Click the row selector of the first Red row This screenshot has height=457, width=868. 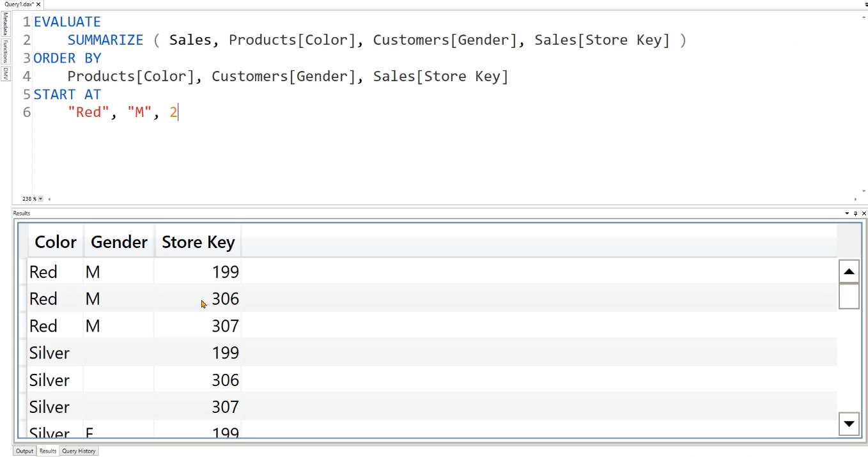point(23,272)
